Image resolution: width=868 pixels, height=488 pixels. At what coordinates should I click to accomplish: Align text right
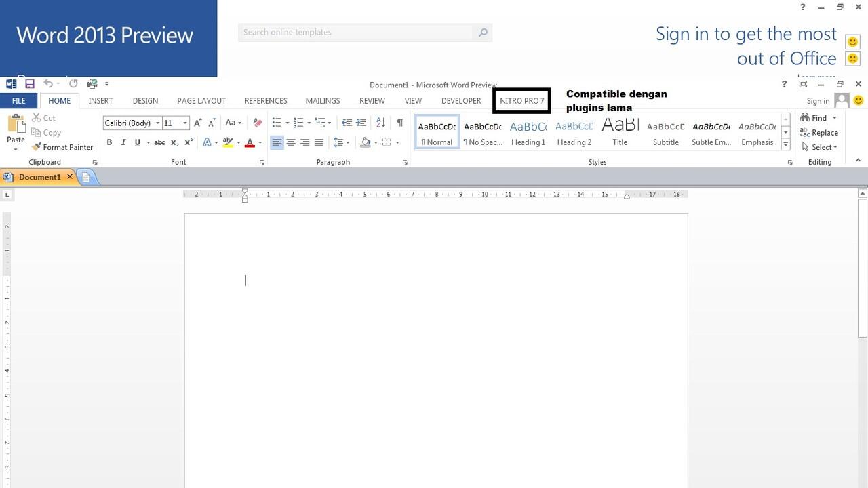tap(305, 142)
